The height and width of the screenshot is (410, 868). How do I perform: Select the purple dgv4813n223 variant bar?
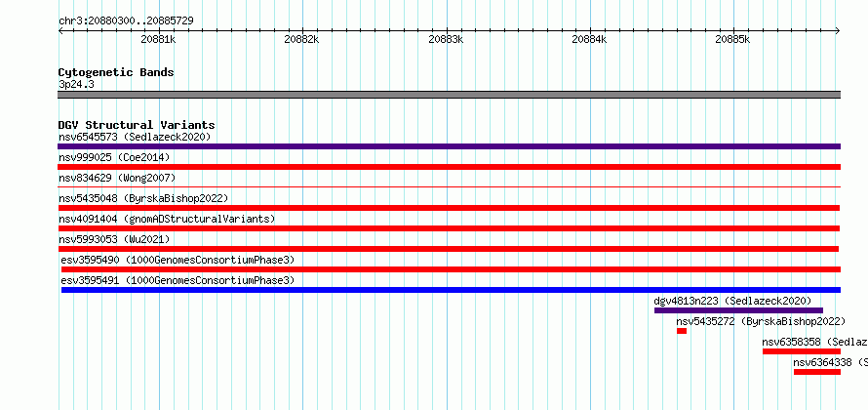point(738,310)
